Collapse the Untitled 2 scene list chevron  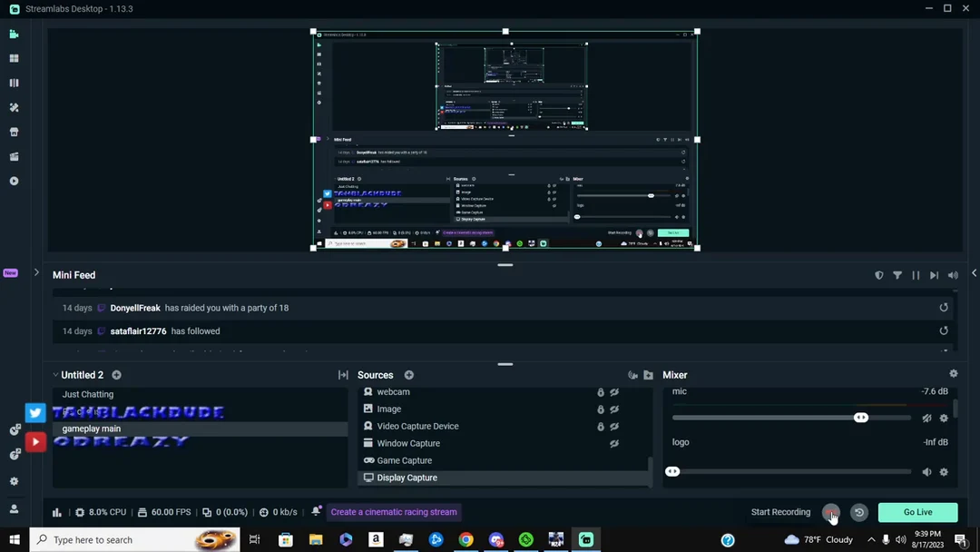coord(55,375)
